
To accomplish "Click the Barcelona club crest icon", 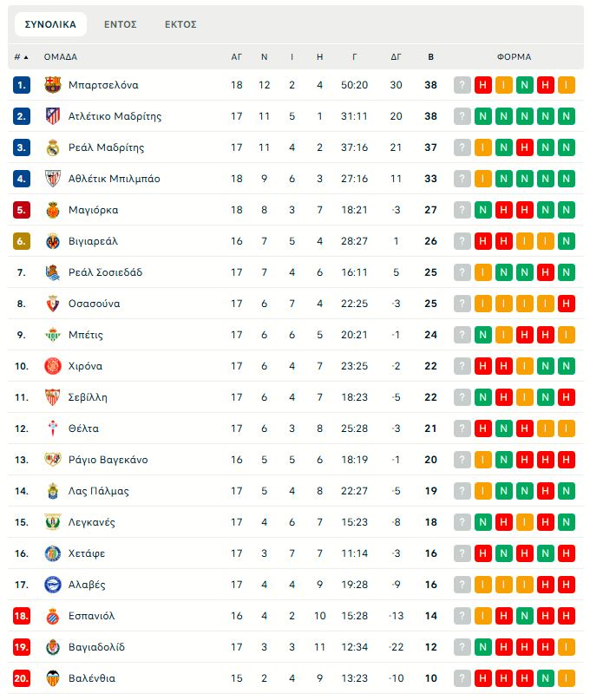I will 53,85.
